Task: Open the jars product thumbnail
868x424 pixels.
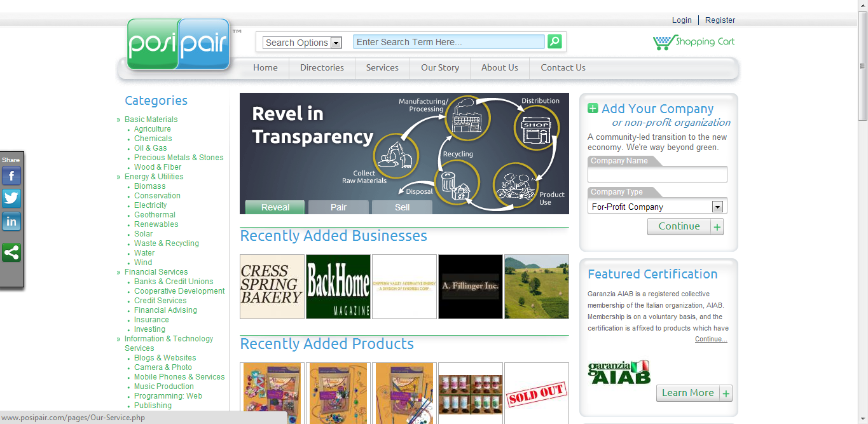Action: coord(471,393)
